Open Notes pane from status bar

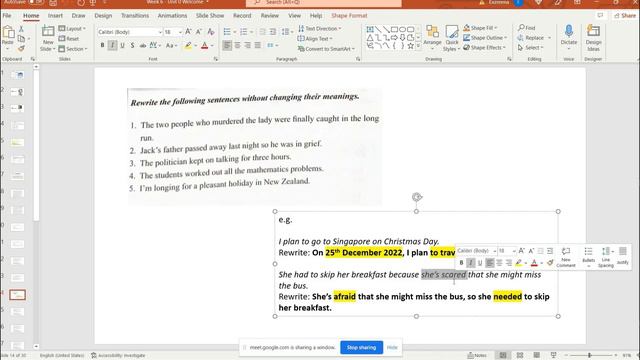click(477, 356)
